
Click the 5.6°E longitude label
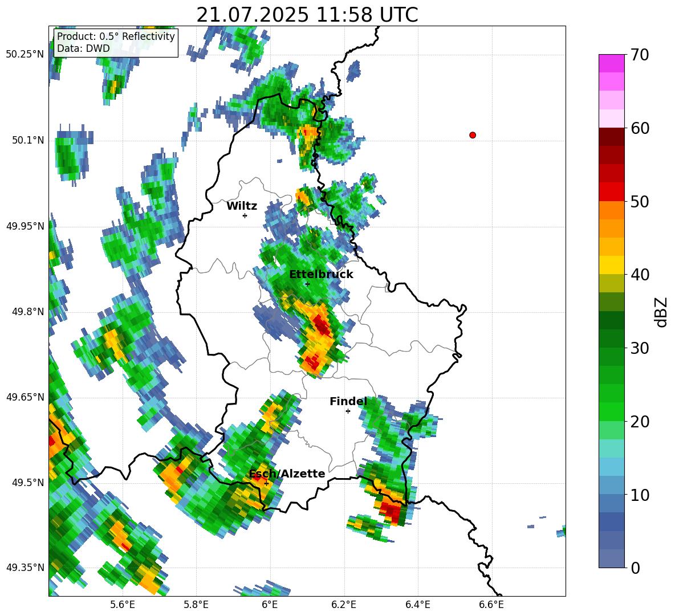tap(122, 605)
